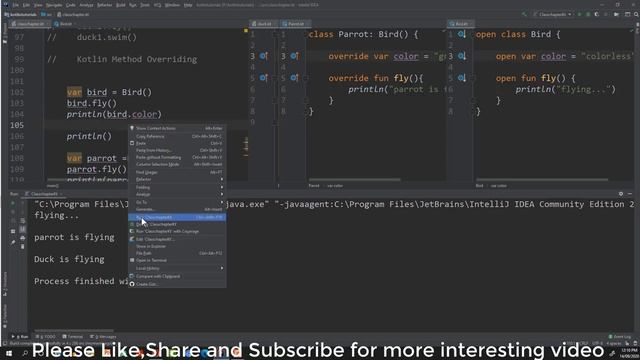Open the run configuration dropdown
Image resolution: width=640 pixels, height=360 pixels.
[x=552, y=14]
